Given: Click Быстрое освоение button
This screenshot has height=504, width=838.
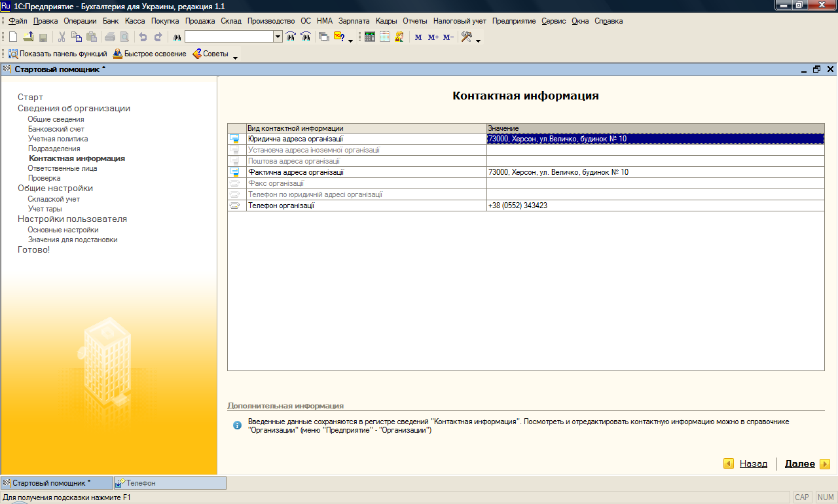Looking at the screenshot, I should point(150,54).
